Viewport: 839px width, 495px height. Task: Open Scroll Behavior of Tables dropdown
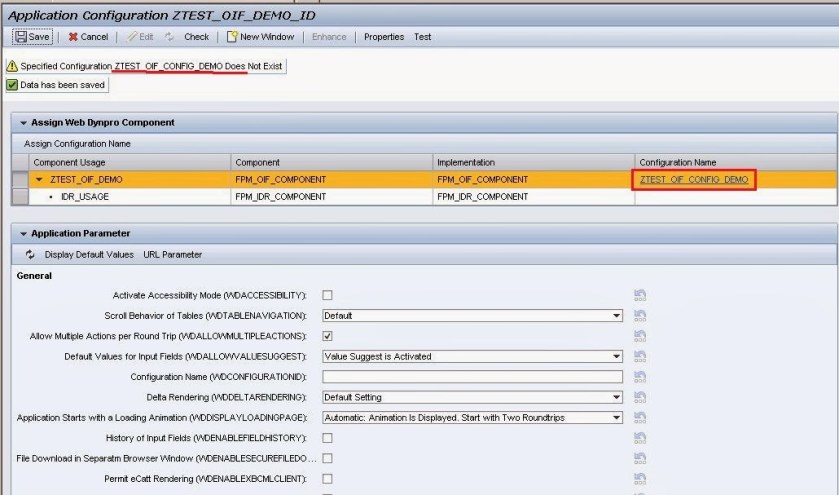point(617,316)
